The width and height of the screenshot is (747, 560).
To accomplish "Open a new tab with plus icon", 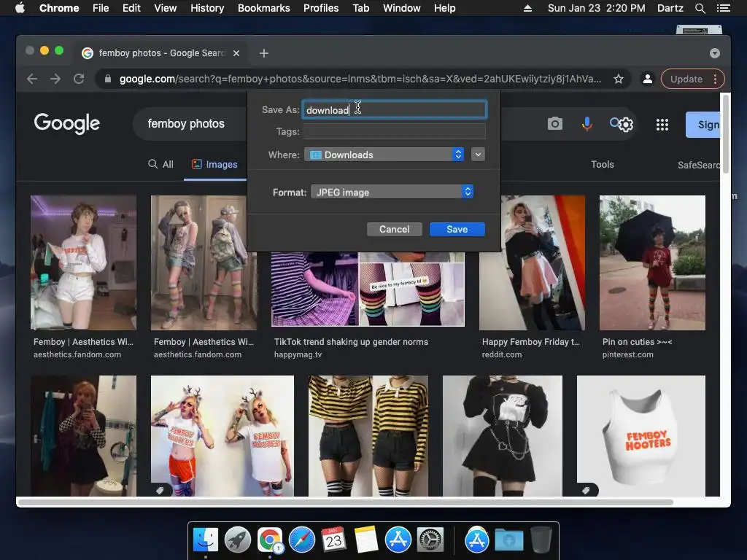I will coord(264,53).
